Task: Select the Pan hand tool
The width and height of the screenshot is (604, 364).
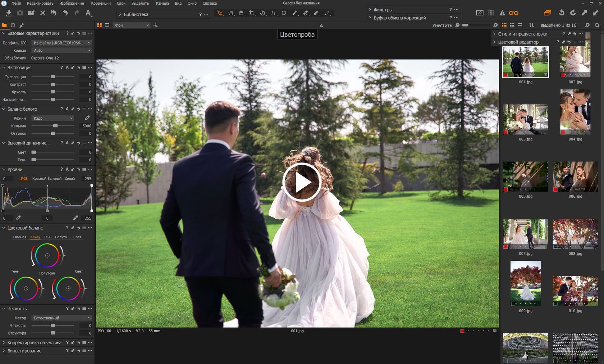Action: (231, 13)
